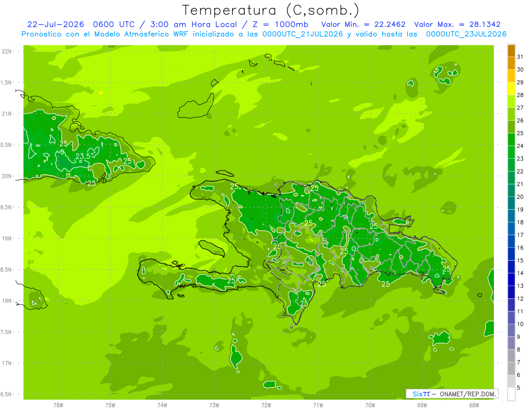Click the "72W" longitude axis label
The height and width of the screenshot is (411, 532).
point(266,405)
